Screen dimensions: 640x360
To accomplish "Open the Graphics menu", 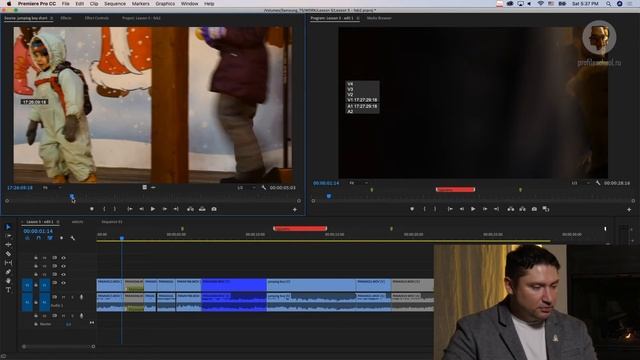I will point(165,4).
